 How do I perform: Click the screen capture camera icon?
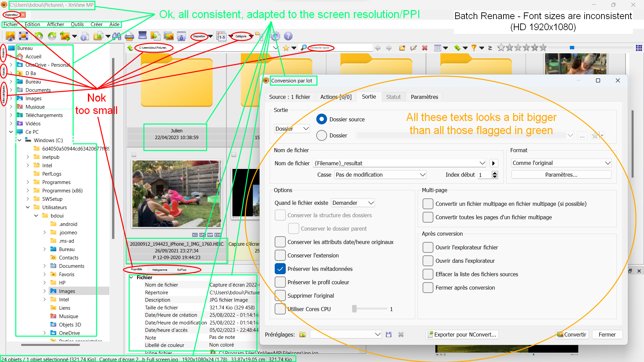(x=181, y=36)
